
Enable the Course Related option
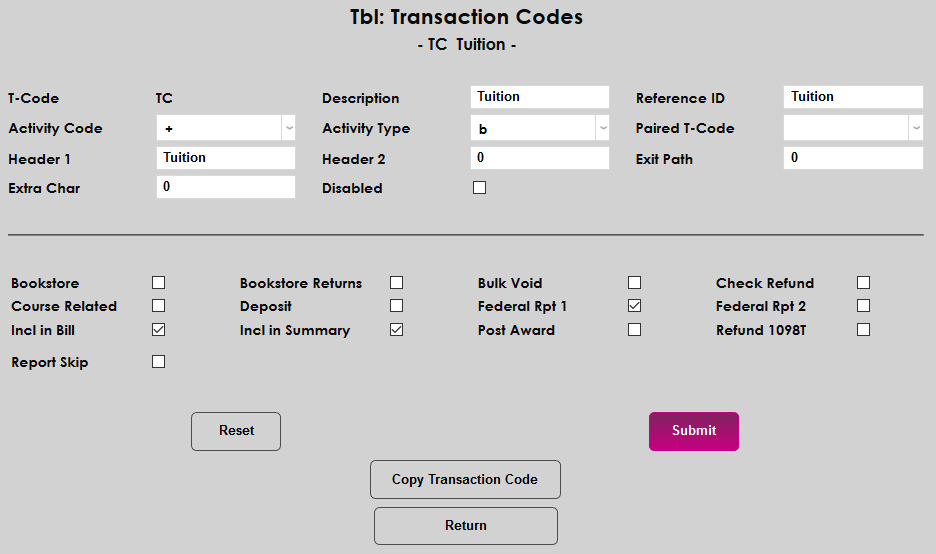coord(158,306)
